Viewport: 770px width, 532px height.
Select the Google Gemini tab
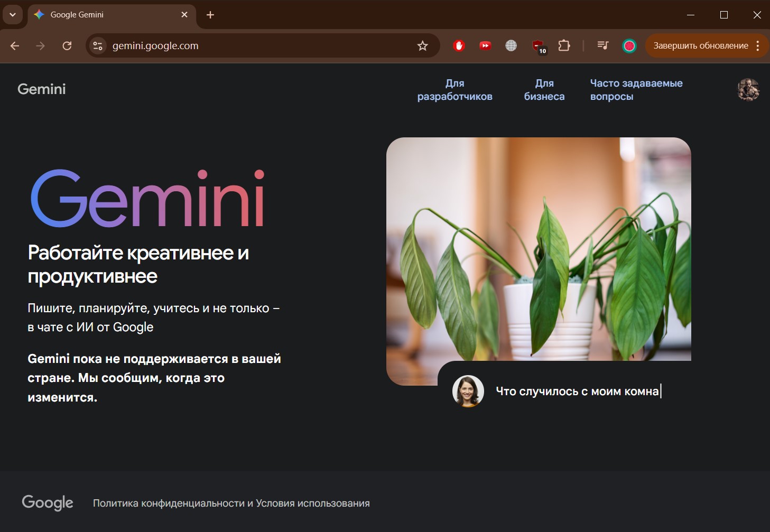coord(106,15)
